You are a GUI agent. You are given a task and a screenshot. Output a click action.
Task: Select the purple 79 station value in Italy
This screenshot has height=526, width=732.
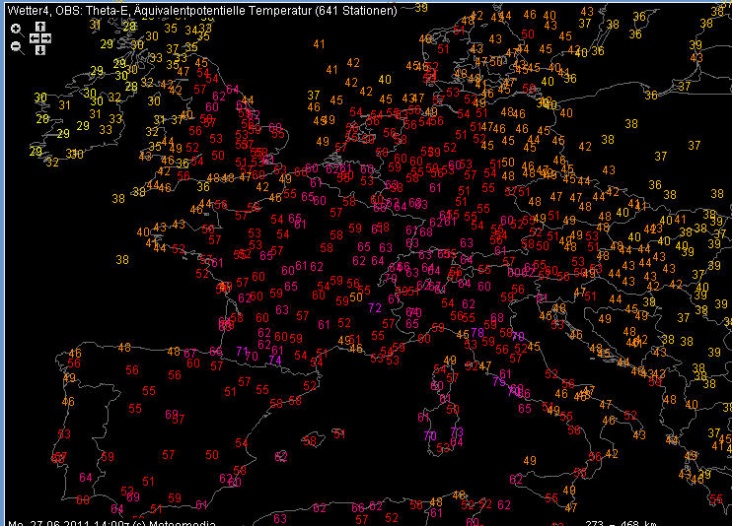(x=499, y=380)
